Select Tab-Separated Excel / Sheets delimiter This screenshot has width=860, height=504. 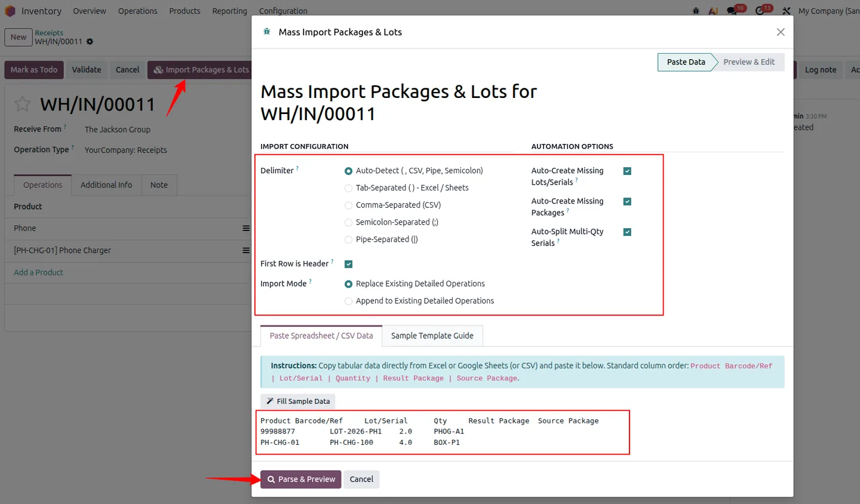[x=348, y=188]
